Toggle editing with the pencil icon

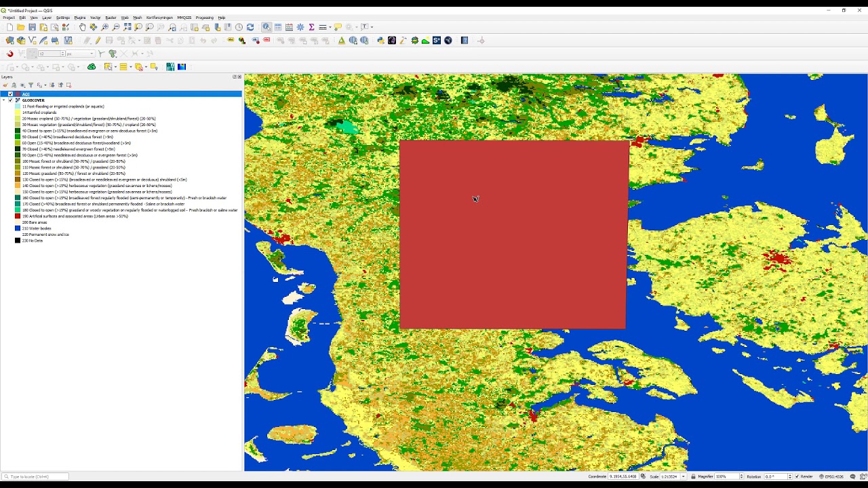(x=98, y=41)
